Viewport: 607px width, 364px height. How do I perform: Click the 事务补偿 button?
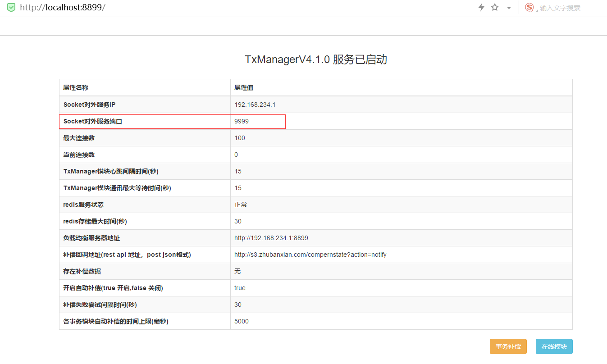click(x=508, y=346)
